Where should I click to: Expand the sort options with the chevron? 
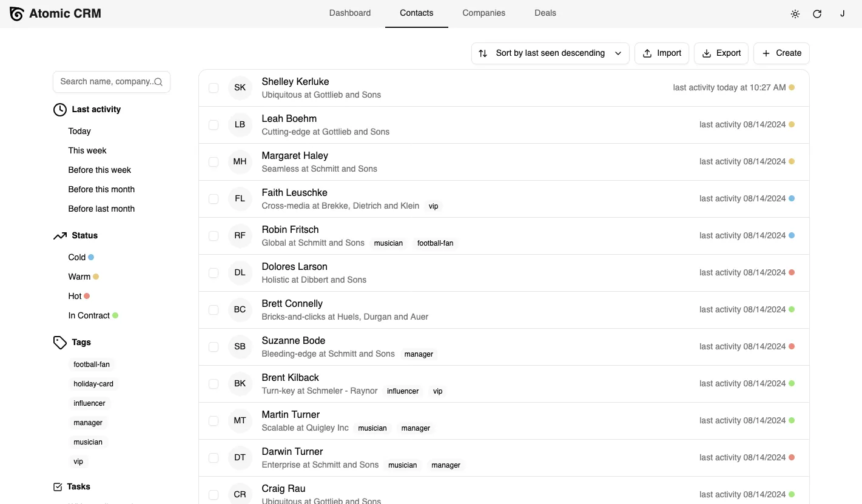(x=618, y=53)
